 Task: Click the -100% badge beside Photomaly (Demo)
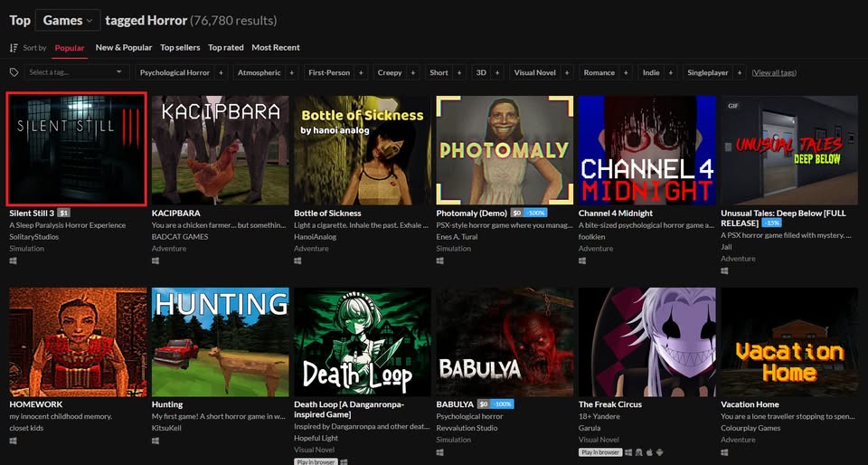535,214
